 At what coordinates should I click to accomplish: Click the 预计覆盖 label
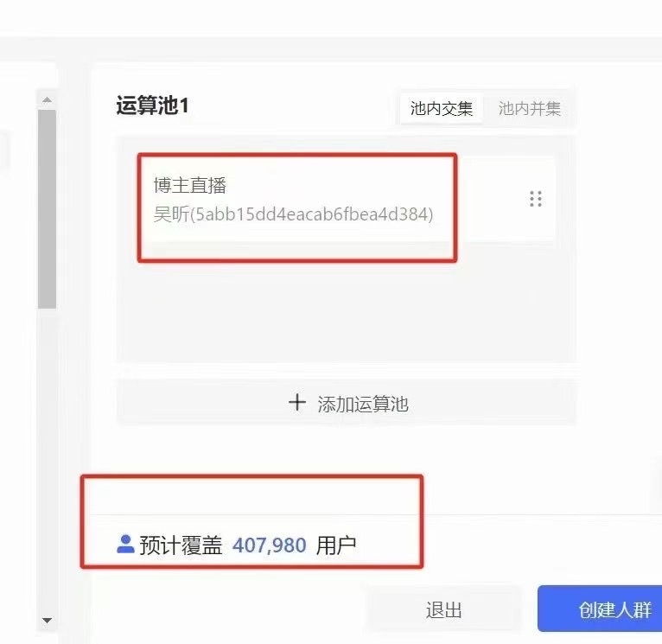pyautogui.click(x=181, y=545)
